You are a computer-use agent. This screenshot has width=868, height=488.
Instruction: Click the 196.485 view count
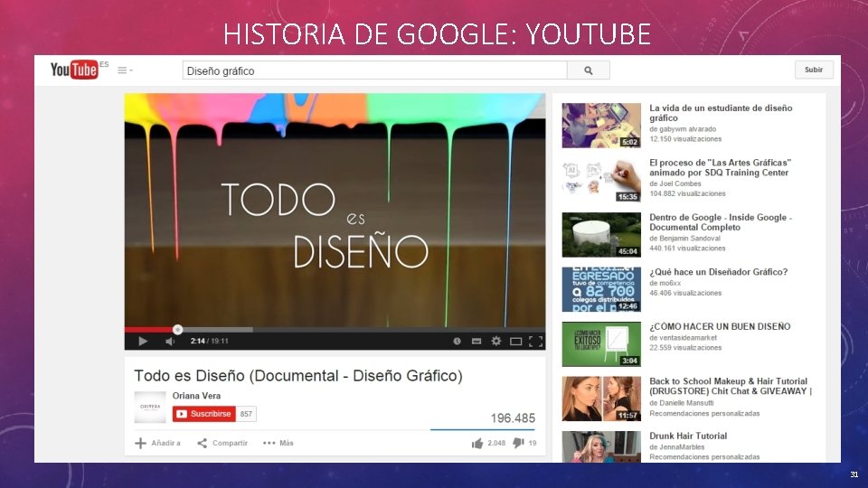click(x=513, y=418)
